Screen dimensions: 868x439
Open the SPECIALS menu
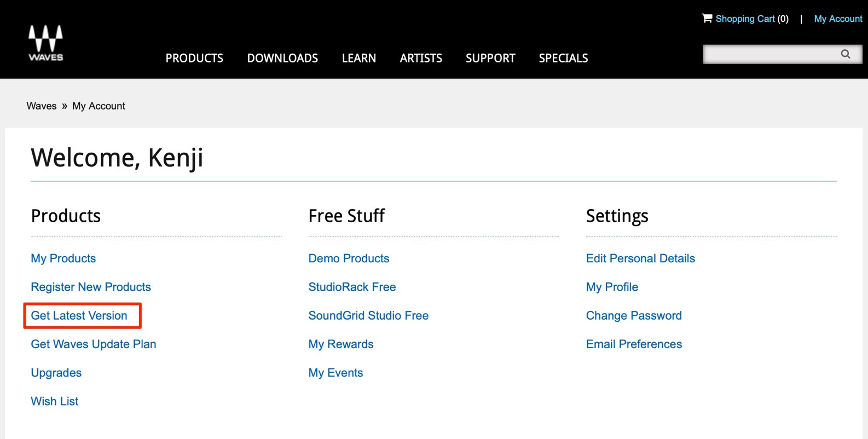[x=563, y=58]
